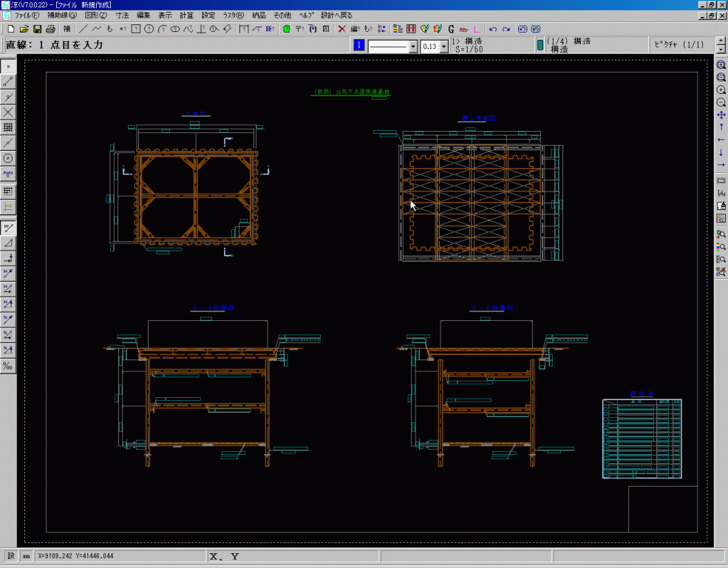This screenshot has width=728, height=568.
Task: Open the 0.13 line width dropdown
Action: coord(443,46)
